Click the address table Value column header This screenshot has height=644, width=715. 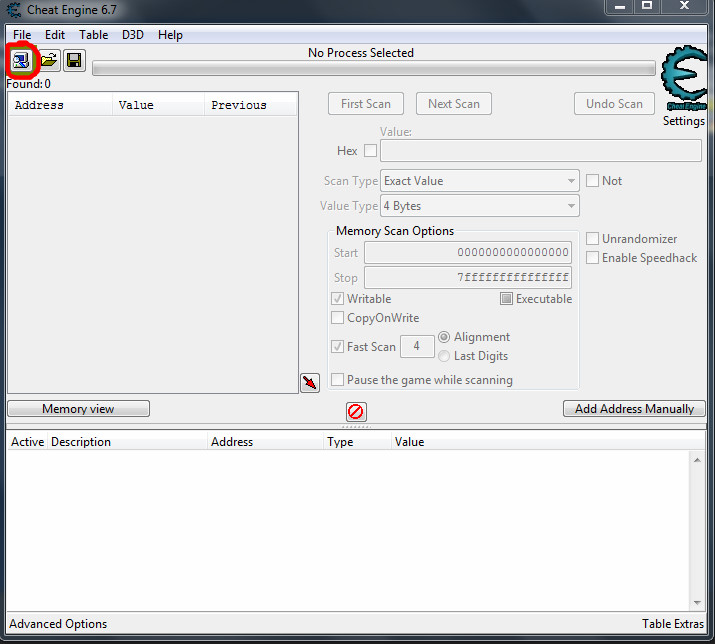click(549, 441)
